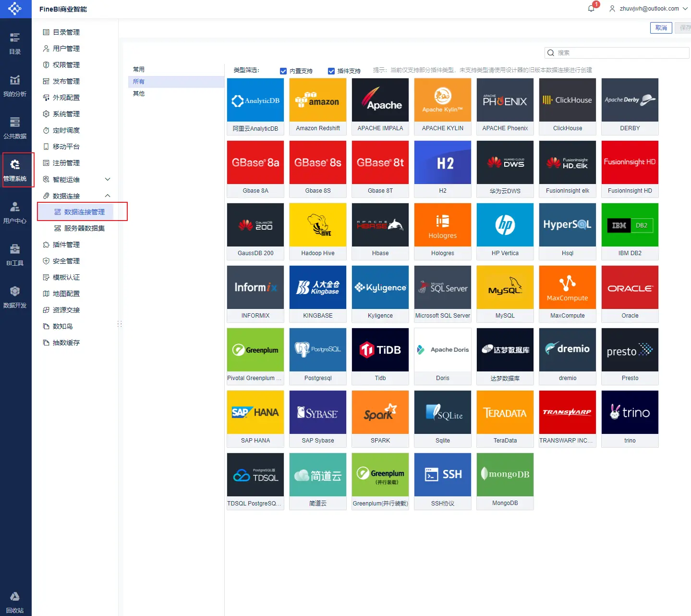Collapse the 数据连接 menu chevron
This screenshot has height=616, width=691.
(108, 196)
